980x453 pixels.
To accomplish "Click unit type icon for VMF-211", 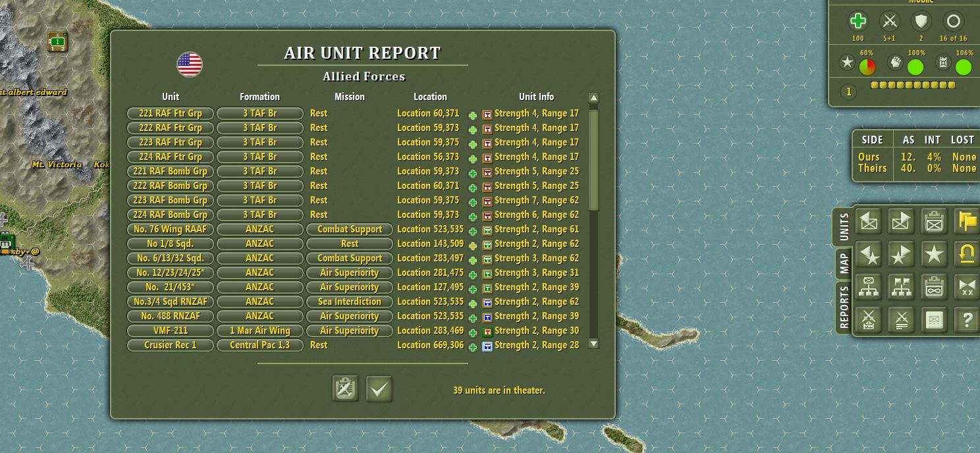I will [487, 331].
